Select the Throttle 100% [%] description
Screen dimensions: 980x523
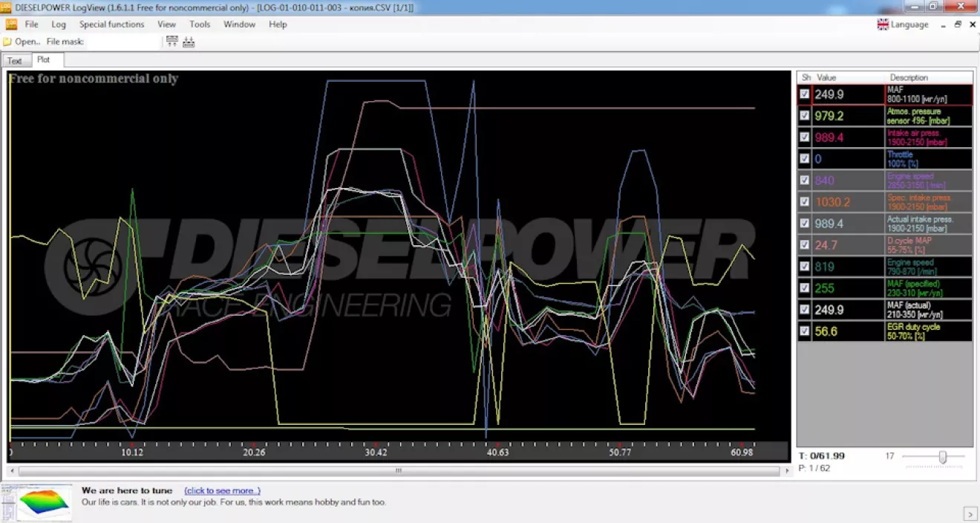929,159
